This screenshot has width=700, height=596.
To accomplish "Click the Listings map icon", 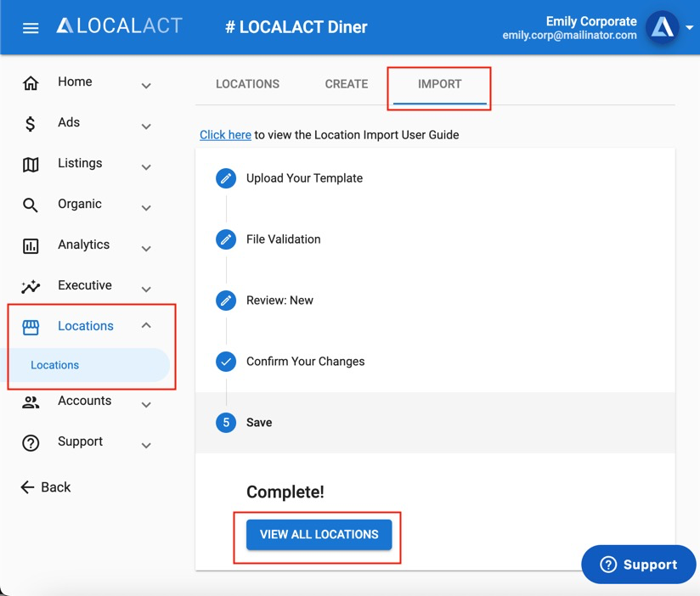I will click(31, 165).
